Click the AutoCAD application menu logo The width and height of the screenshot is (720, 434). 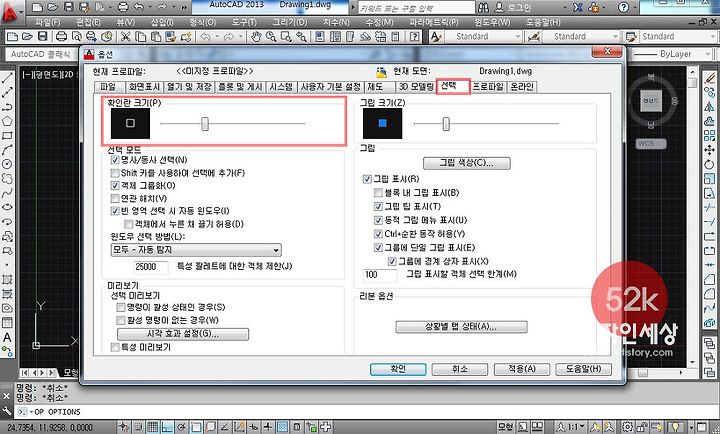tap(10, 12)
